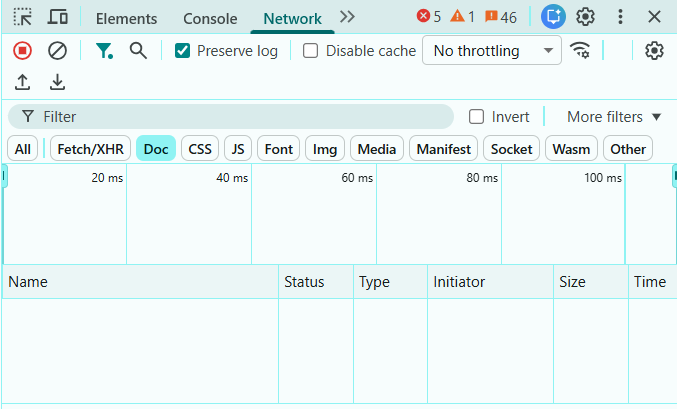
Task: Filter requests by Socket
Action: tap(511, 149)
